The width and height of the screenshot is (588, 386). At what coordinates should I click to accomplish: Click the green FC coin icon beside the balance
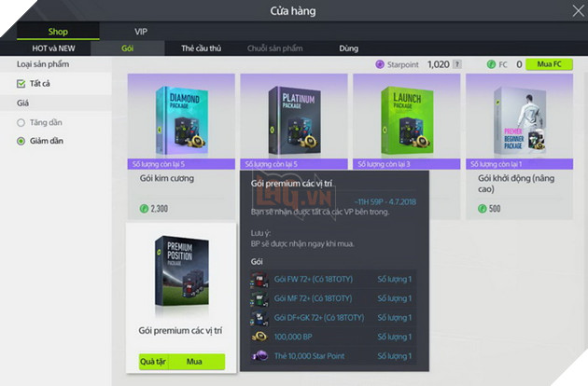(491, 64)
